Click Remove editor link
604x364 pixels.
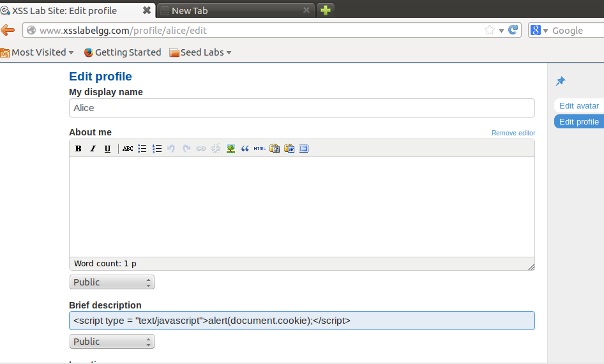click(513, 133)
